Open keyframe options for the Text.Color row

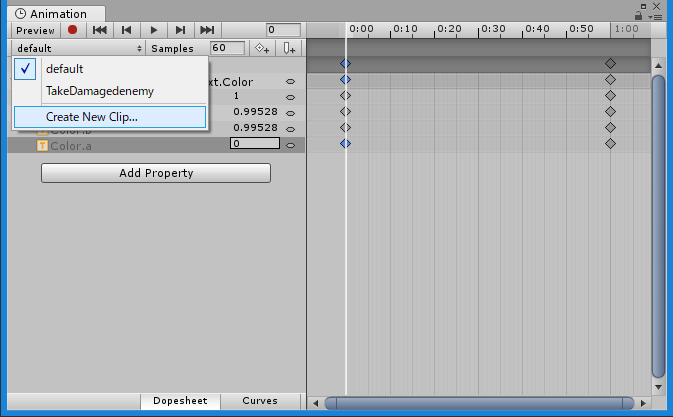tap(291, 82)
